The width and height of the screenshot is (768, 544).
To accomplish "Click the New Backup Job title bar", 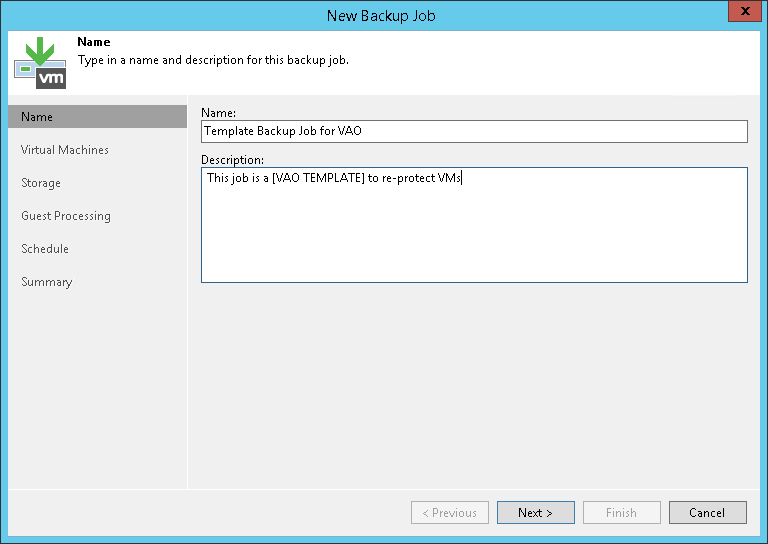I will point(381,15).
